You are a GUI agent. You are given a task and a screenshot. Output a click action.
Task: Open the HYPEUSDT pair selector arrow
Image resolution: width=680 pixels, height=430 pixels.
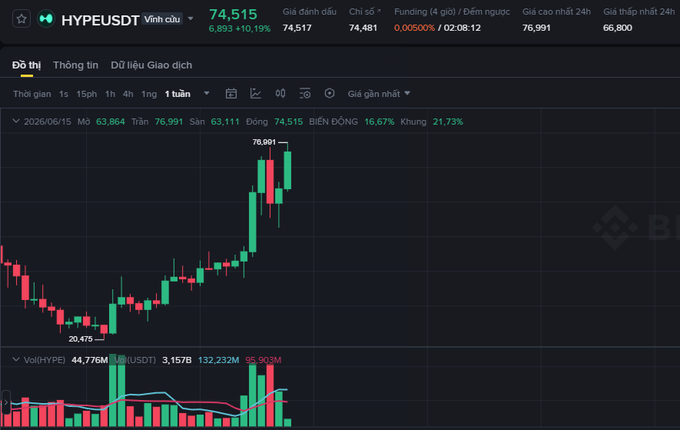190,19
